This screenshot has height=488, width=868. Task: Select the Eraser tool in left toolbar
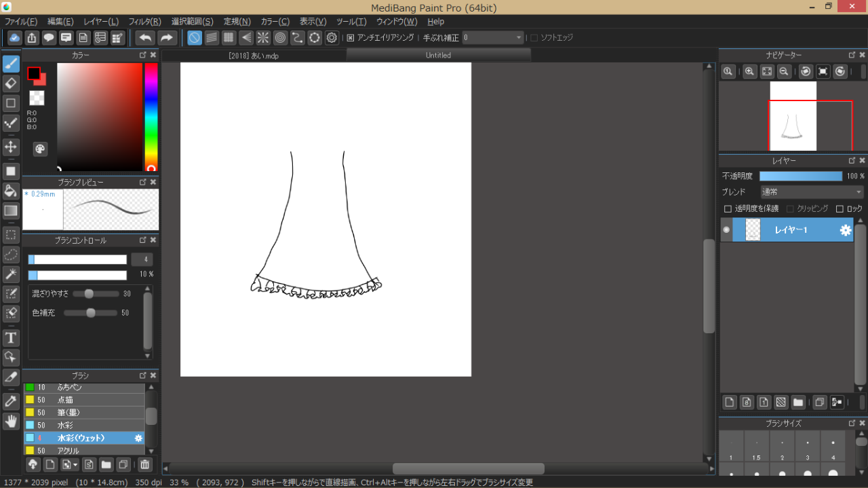pyautogui.click(x=11, y=83)
